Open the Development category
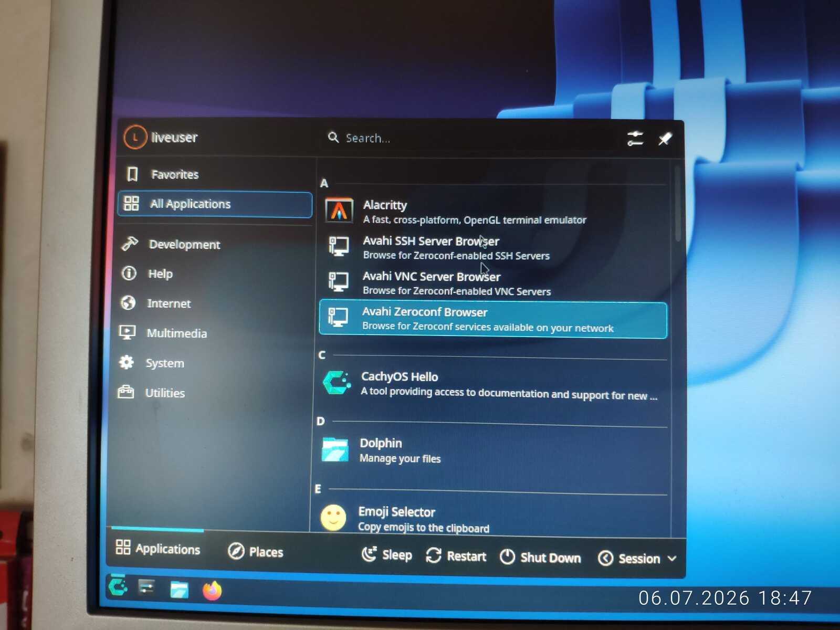 [x=214, y=244]
